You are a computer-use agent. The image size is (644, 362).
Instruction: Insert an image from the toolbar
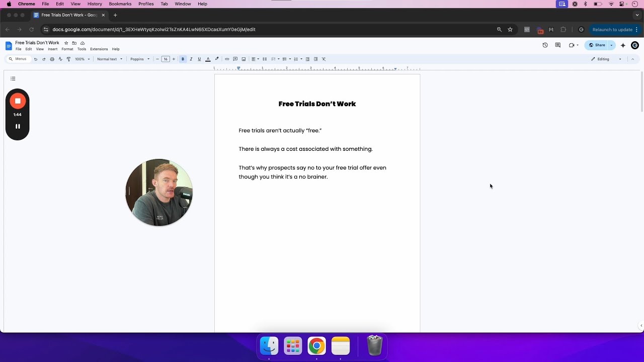(244, 59)
